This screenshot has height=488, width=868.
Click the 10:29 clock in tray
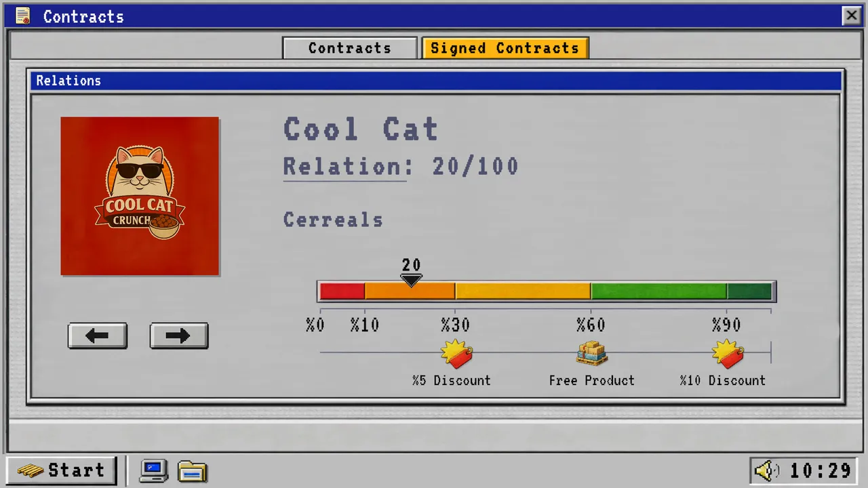(x=821, y=470)
